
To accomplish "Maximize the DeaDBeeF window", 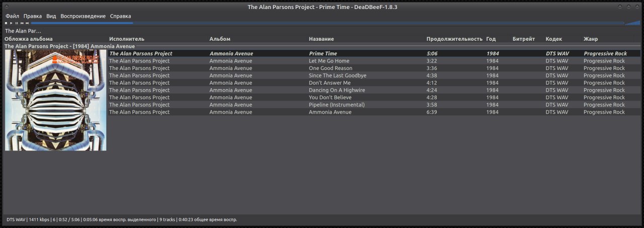I will [628, 7].
